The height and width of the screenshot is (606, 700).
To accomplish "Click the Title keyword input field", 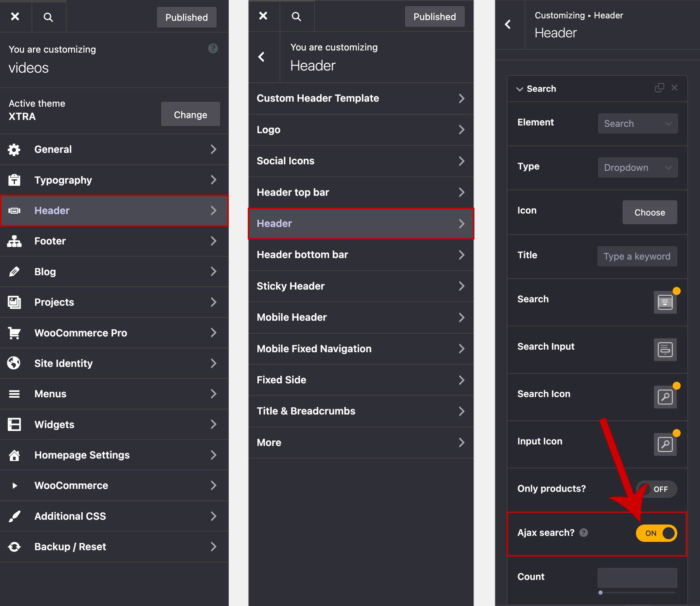I will [x=637, y=256].
